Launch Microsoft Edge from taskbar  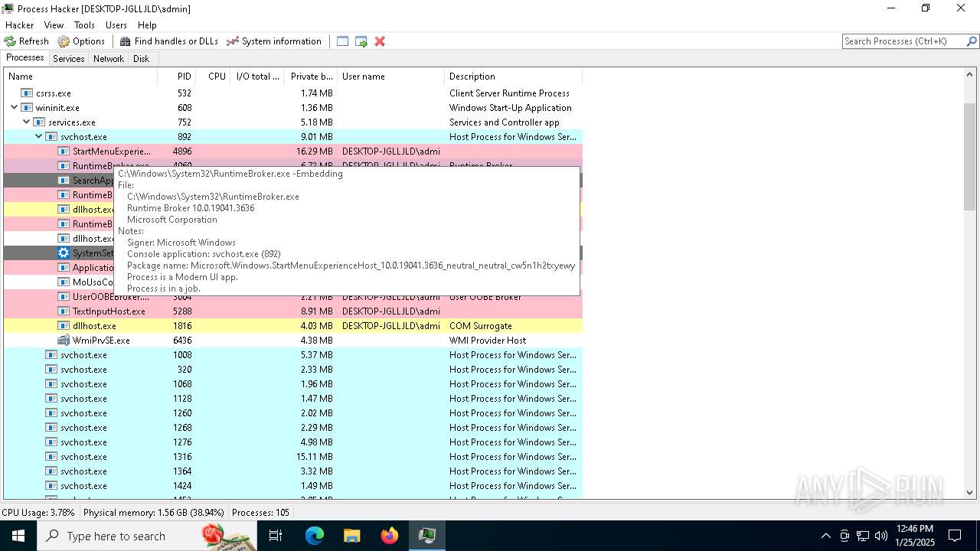(x=315, y=536)
